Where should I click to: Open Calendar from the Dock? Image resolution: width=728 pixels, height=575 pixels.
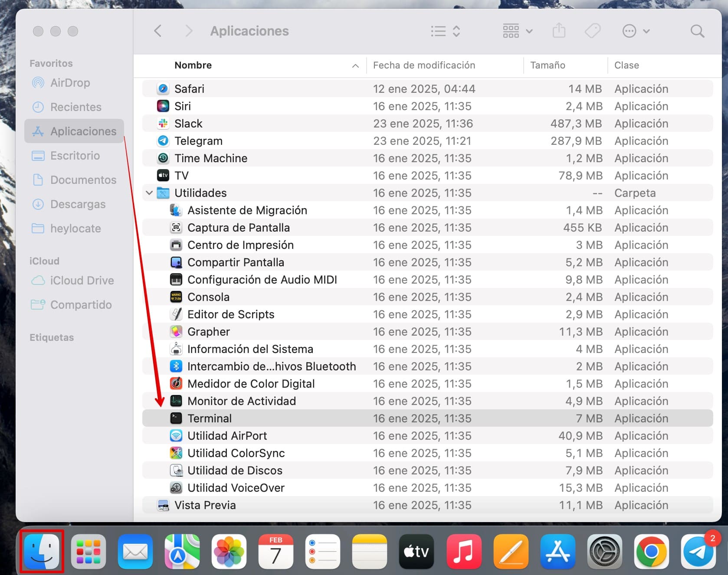[x=276, y=551]
